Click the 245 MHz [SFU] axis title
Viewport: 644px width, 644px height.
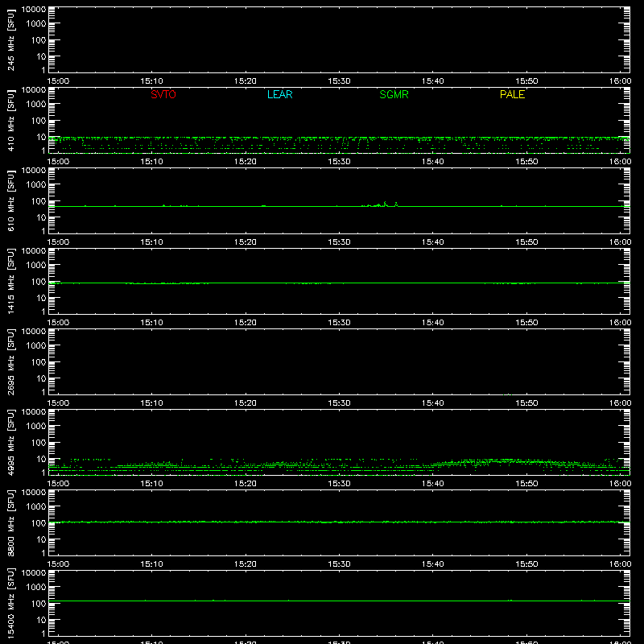(x=11, y=40)
